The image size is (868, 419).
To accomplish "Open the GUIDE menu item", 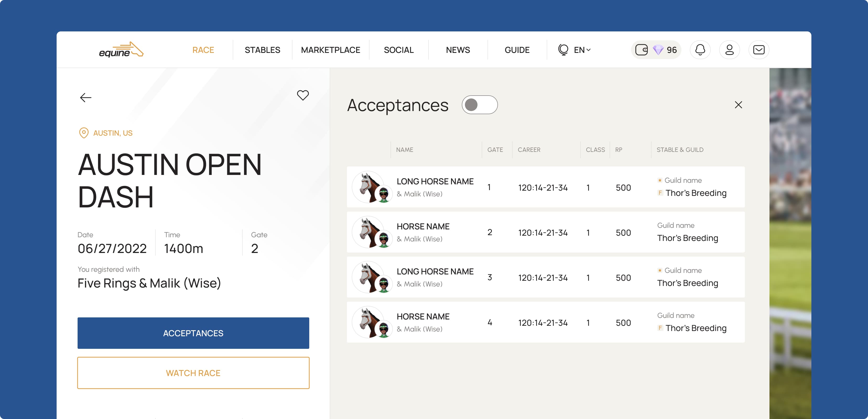I will coord(517,50).
